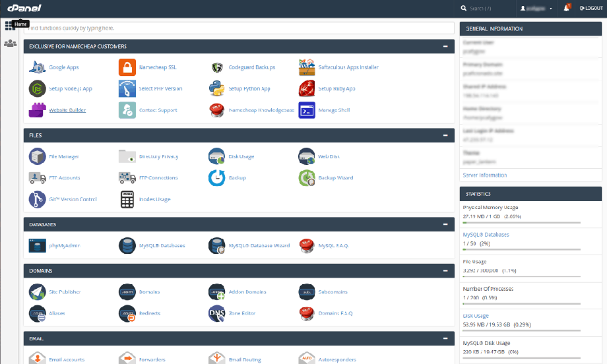Viewport: 607px width, 364px height.
Task: Collapse the Email section
Action: 445,338
